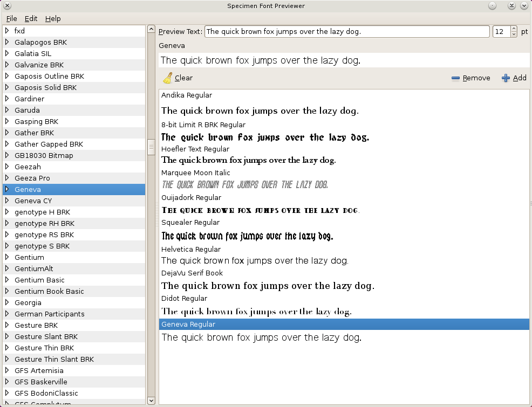Select Didot Regular preview entry
532x407 pixels.
point(344,299)
